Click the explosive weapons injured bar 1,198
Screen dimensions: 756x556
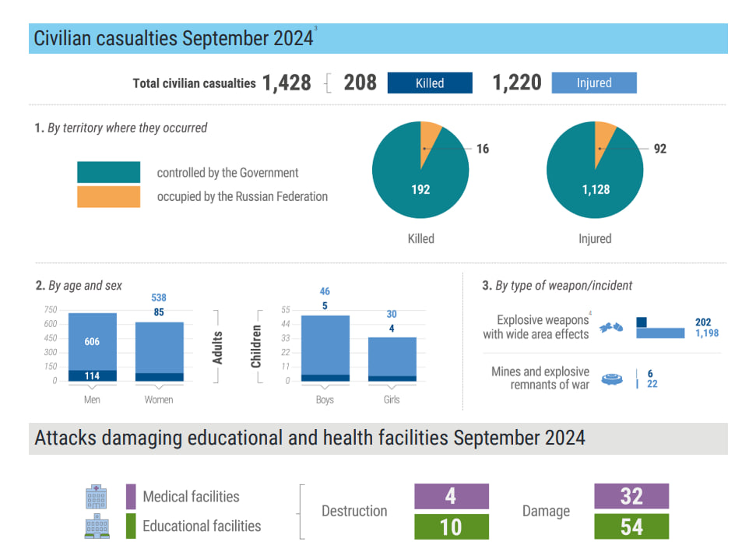(x=660, y=333)
